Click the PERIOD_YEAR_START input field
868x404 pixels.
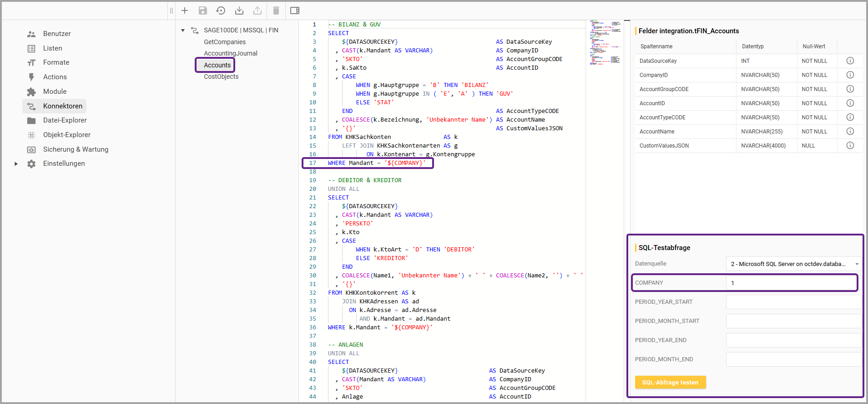point(793,302)
